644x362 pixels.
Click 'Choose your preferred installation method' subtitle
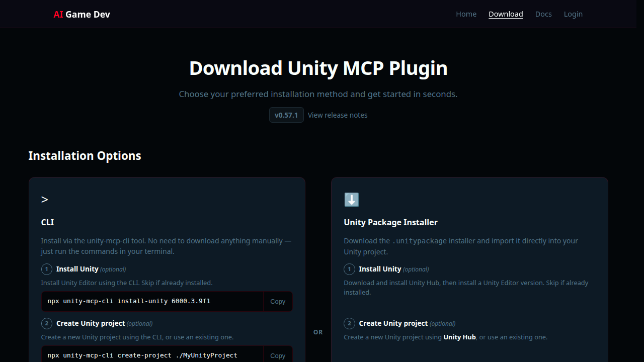[x=318, y=94]
